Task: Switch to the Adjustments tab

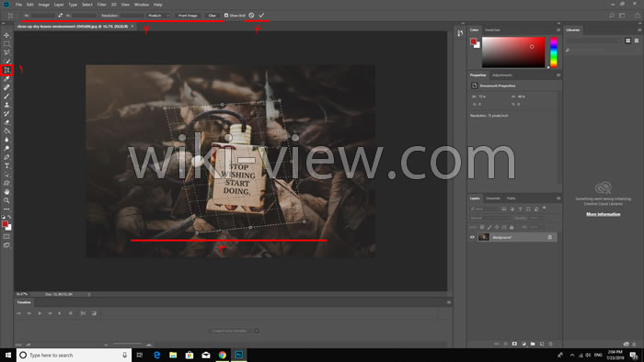Action: (502, 75)
